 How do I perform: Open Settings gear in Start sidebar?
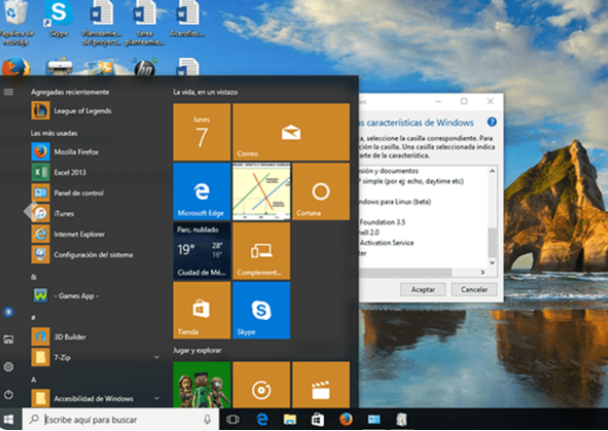pyautogui.click(x=9, y=366)
